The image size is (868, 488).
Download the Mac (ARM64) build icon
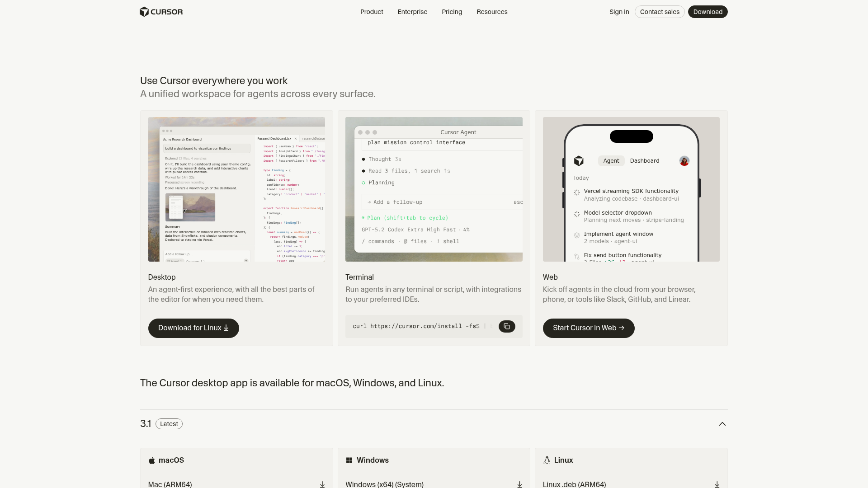[x=322, y=484]
